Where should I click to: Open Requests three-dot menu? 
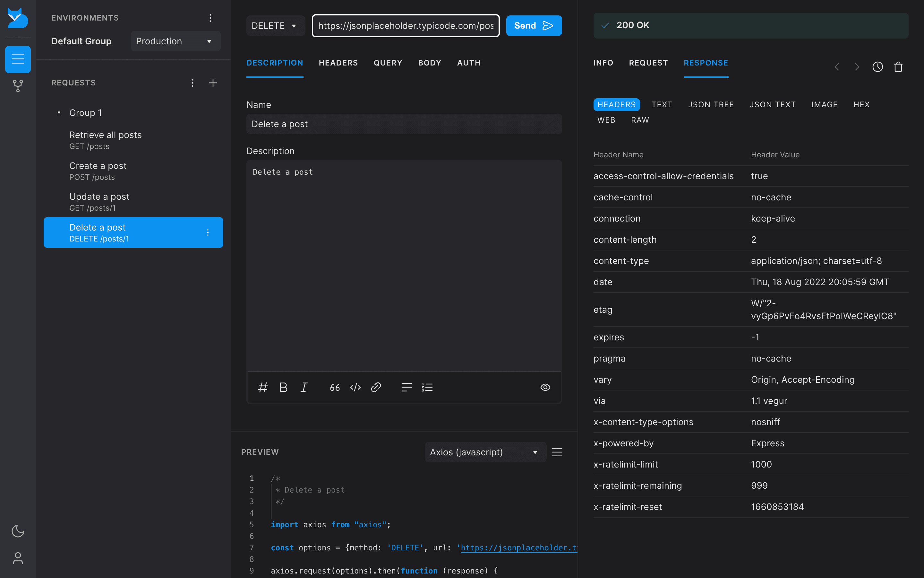pos(193,83)
